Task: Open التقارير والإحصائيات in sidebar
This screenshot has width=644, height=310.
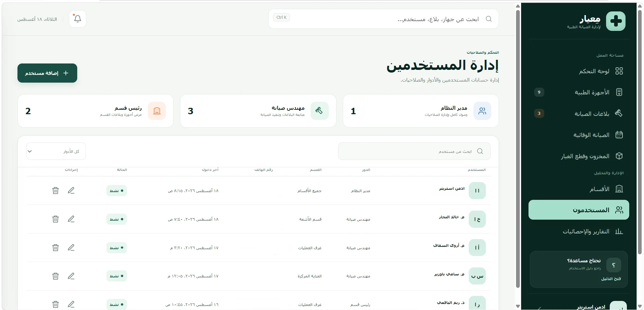Action: [x=579, y=231]
